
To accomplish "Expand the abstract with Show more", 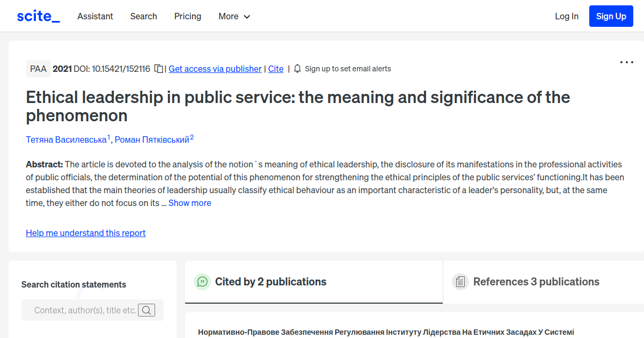I will [x=189, y=203].
